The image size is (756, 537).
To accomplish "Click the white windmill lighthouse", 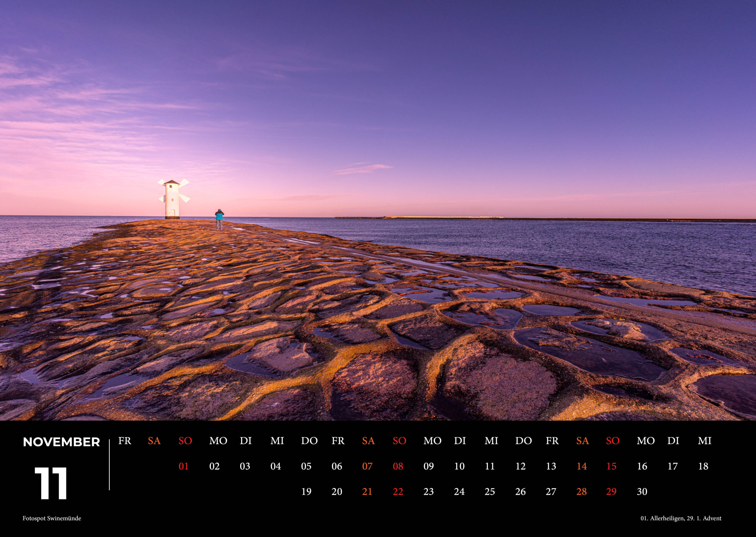I will tap(172, 199).
